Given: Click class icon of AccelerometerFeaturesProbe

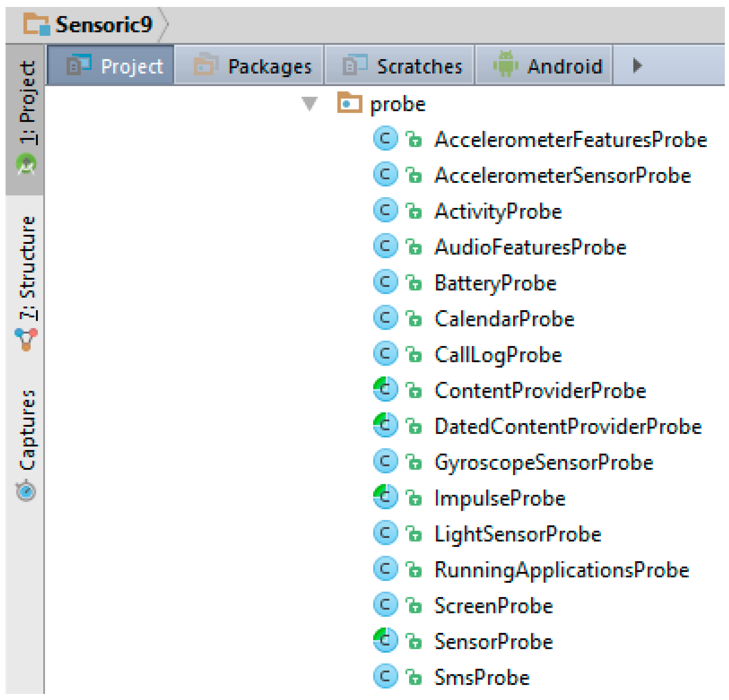Looking at the screenshot, I should pyautogui.click(x=385, y=139).
